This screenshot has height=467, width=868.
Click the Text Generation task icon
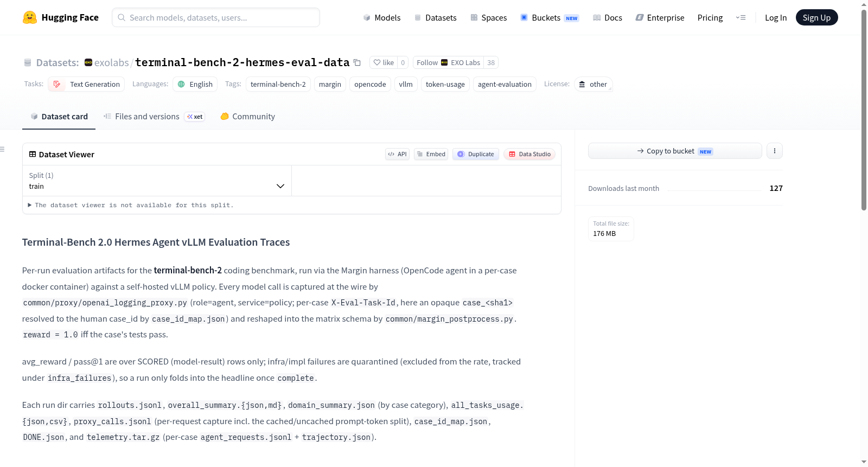[x=57, y=84]
